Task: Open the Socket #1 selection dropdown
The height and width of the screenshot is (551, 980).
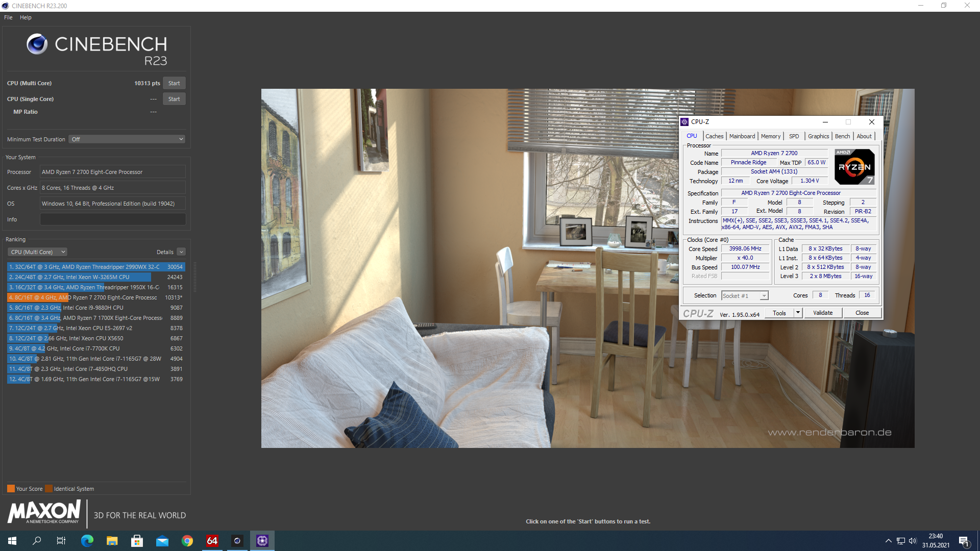Action: click(x=745, y=296)
